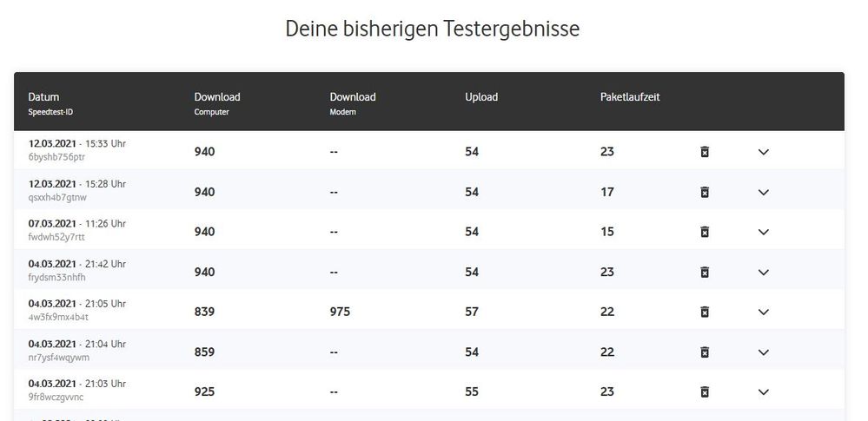868x421 pixels.
Task: Delete the 6byshb756ptr speedtest result
Action: point(705,152)
